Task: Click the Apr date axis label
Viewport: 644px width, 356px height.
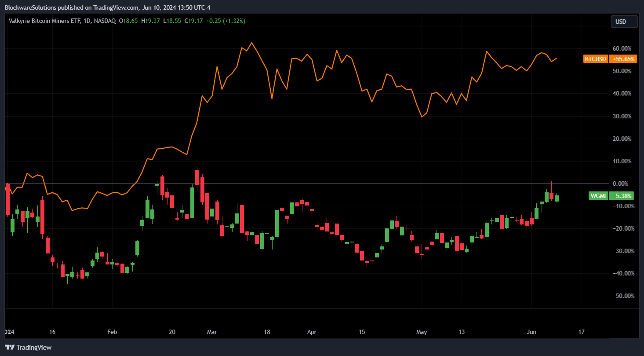Action: (x=312, y=332)
